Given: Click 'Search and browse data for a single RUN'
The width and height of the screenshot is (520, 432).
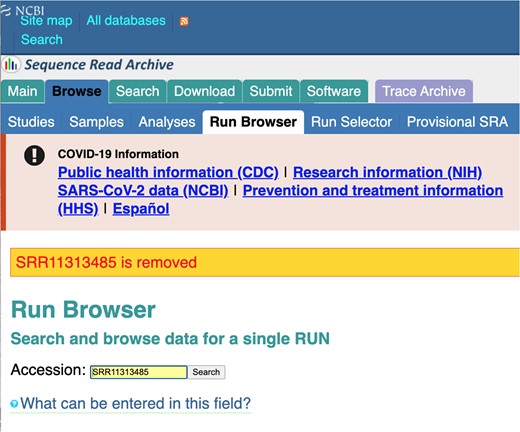Looking at the screenshot, I should 170,339.
